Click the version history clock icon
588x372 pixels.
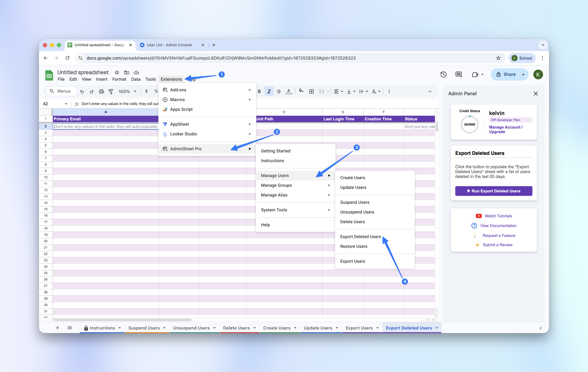pos(443,74)
